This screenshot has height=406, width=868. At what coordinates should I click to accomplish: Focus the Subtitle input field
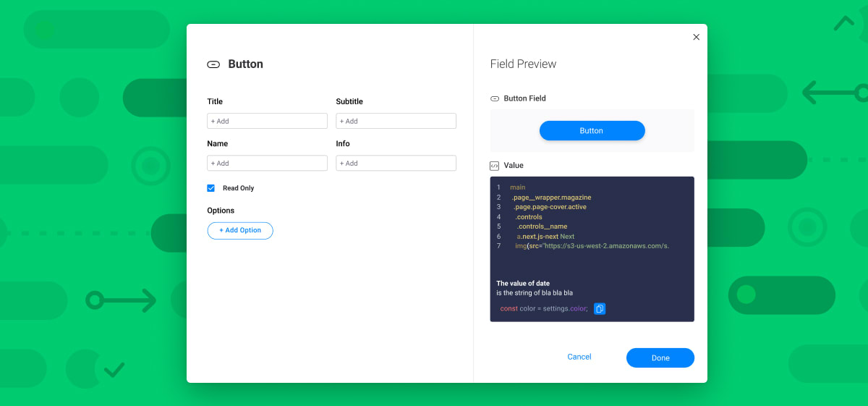click(x=396, y=121)
